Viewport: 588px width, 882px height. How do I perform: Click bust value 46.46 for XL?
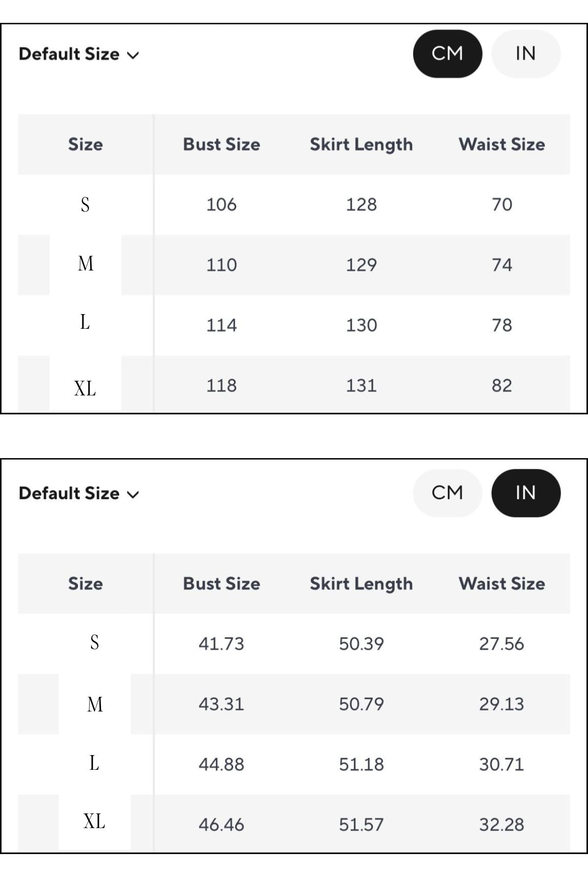click(221, 825)
